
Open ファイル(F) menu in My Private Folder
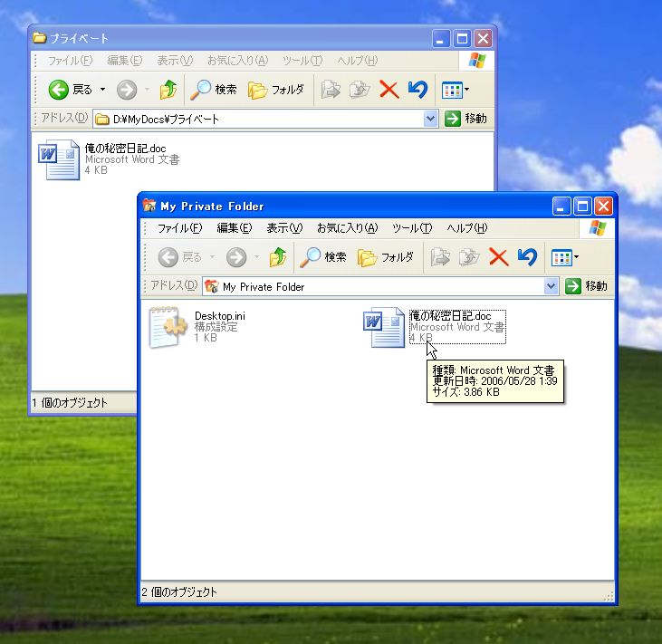tap(179, 228)
